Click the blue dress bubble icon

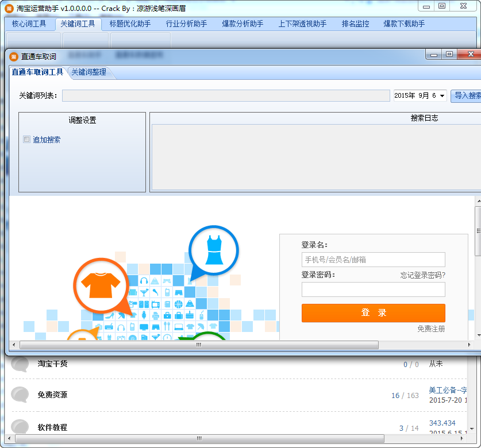tap(214, 250)
